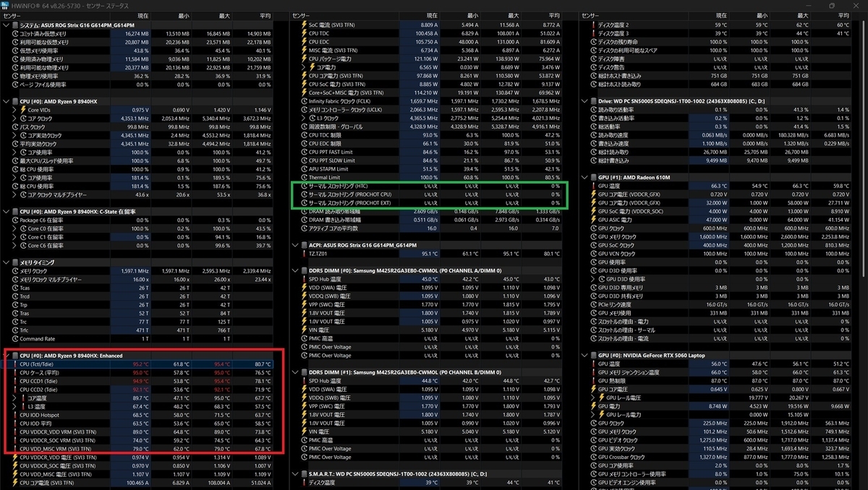This screenshot has height=490, width=868.
Task: Click clock icon beside コミット済み仮想メモリ
Action: 15,33
